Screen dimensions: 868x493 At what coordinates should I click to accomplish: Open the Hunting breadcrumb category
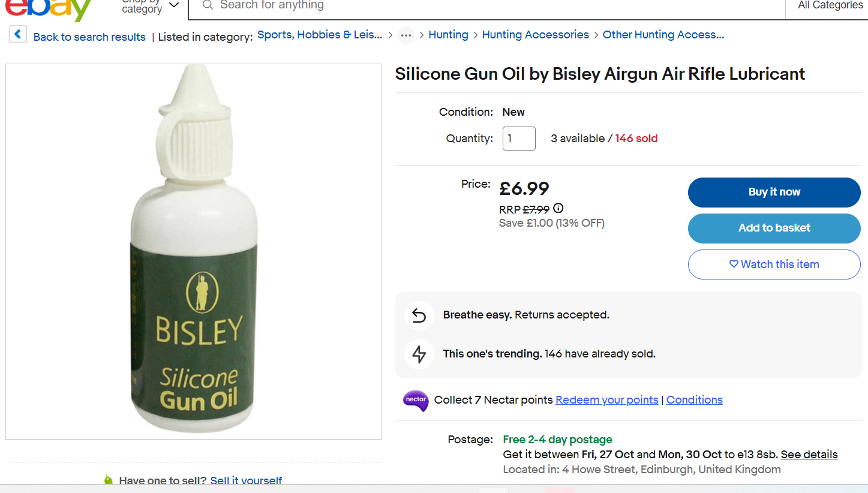[x=448, y=35]
